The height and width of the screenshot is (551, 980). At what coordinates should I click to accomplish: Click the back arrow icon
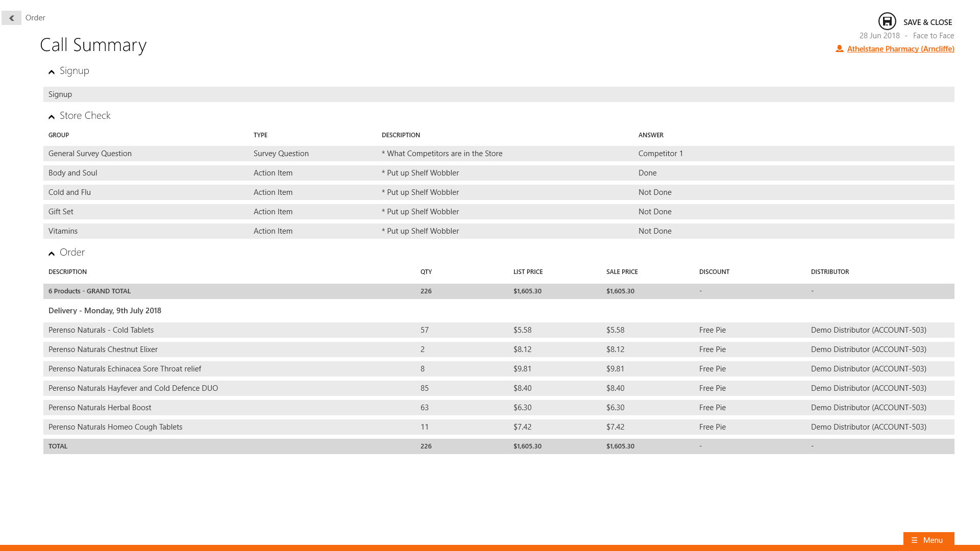pyautogui.click(x=11, y=18)
